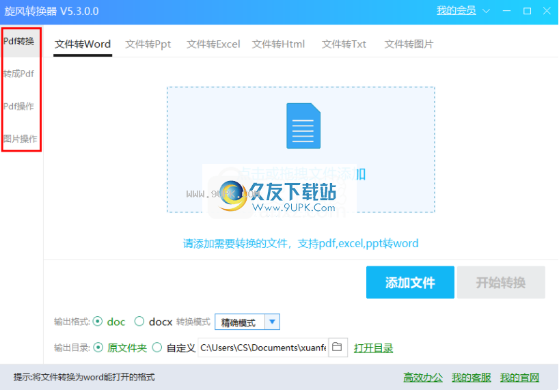
Task: Switch to 文件转Ppt tab
Action: point(148,44)
